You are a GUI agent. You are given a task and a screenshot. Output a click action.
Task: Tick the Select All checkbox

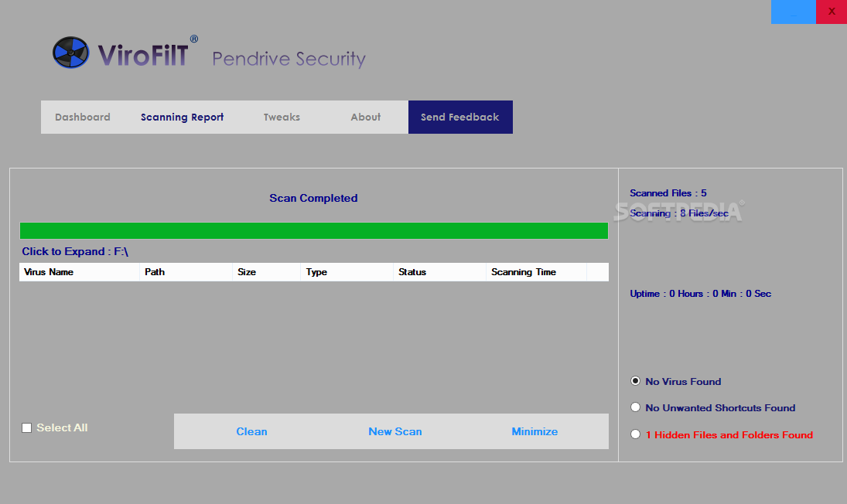coord(26,428)
